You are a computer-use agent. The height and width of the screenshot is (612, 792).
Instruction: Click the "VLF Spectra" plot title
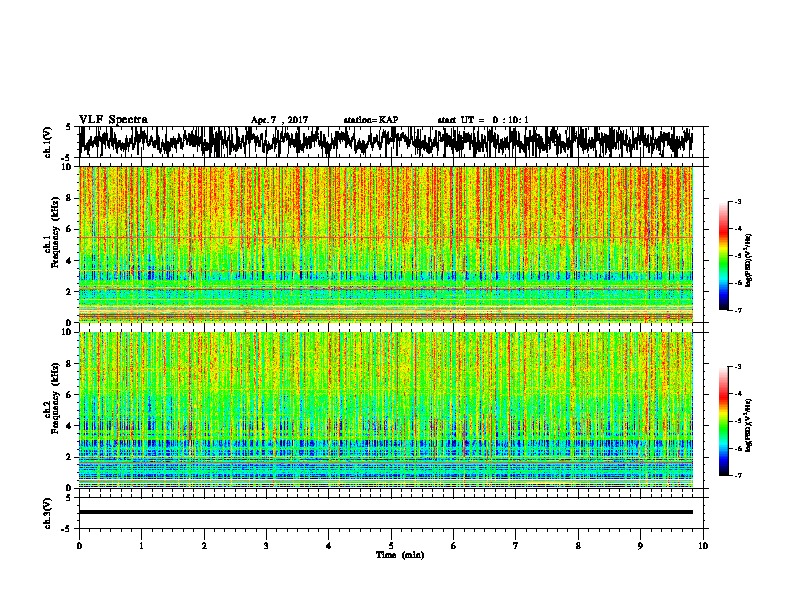113,120
